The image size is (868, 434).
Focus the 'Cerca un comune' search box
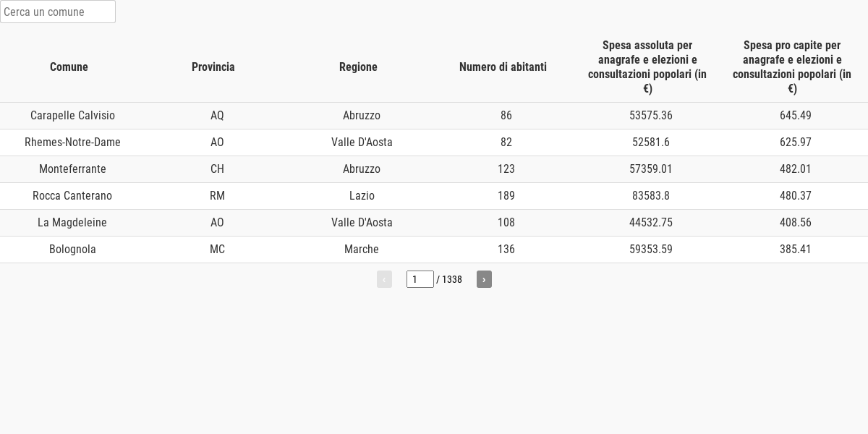[58, 12]
